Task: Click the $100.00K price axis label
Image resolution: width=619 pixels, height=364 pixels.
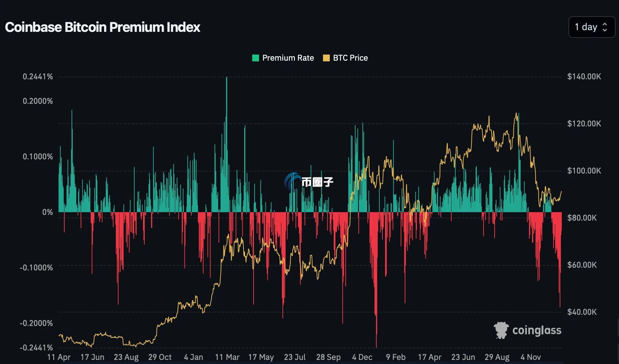Action: tap(584, 171)
